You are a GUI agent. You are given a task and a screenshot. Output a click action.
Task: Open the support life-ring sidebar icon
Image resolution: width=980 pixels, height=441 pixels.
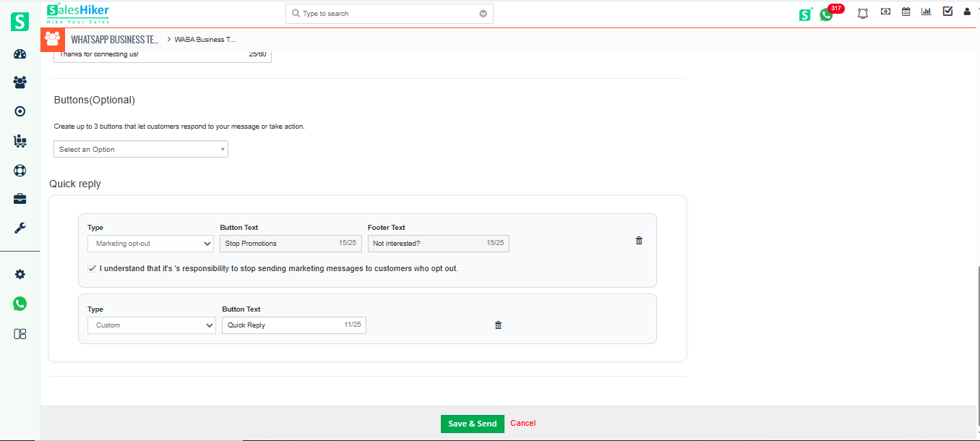20,170
